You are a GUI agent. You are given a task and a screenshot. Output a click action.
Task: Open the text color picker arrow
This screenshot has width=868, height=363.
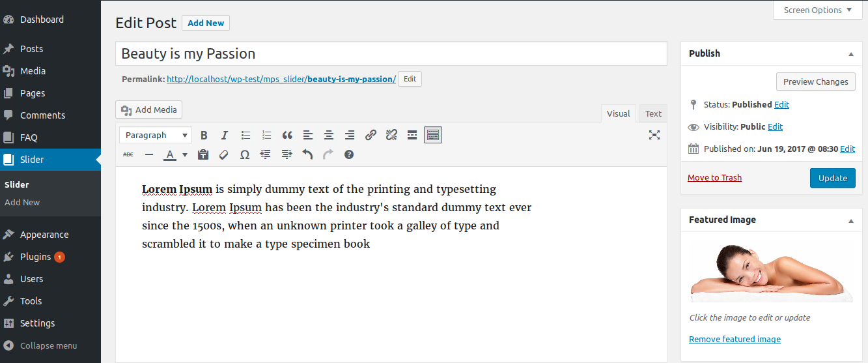click(184, 154)
